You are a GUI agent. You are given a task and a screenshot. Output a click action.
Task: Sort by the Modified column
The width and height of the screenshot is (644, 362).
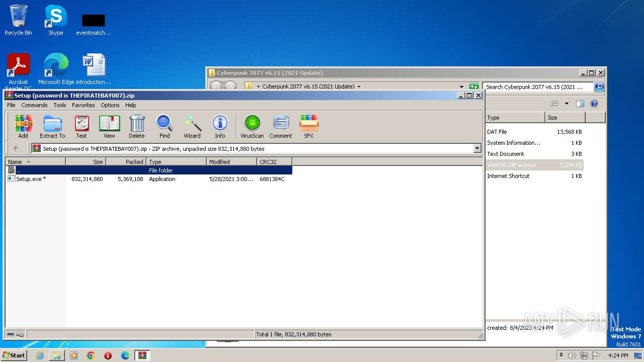click(x=231, y=162)
